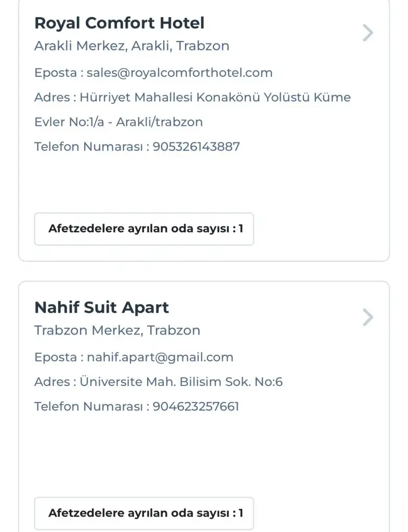Screen dimensions: 408x532
Task: Call phone number 905326143887
Action: point(196,147)
